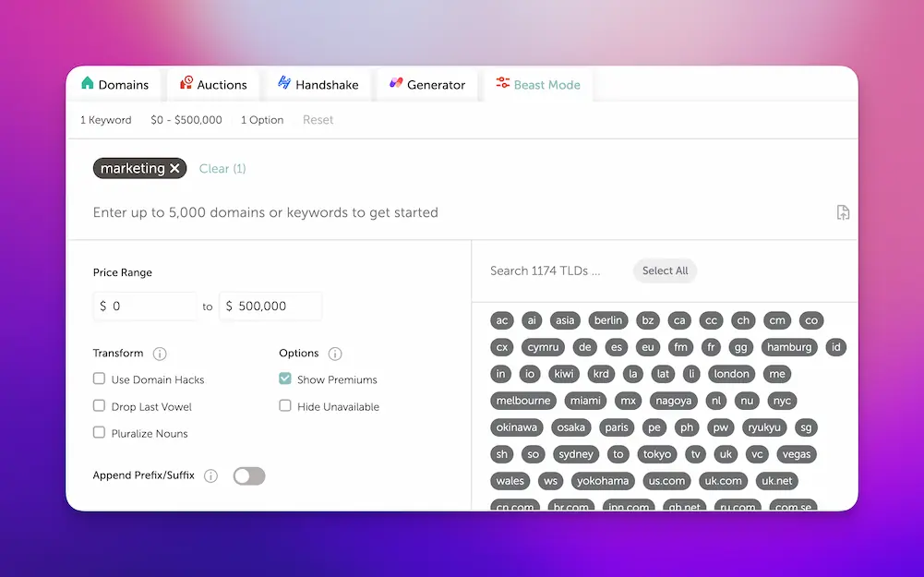Select the Beast Mode tab
The width and height of the screenshot is (924, 577).
(538, 85)
